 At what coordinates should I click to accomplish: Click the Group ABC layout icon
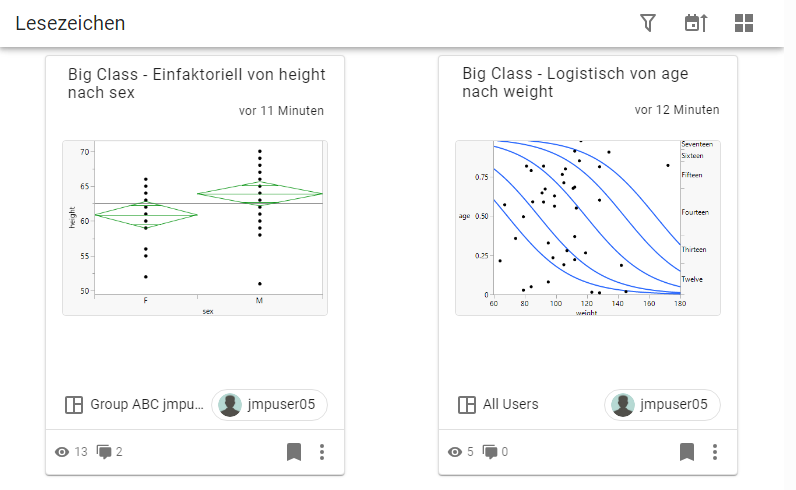coord(73,405)
